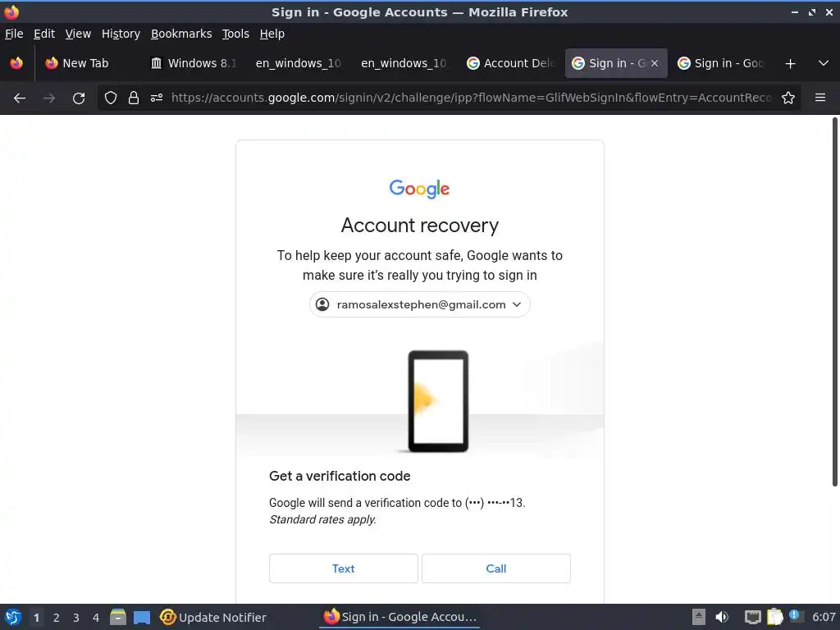Click the removable media eject tray icon
This screenshot has width=840, height=630.
click(x=699, y=617)
